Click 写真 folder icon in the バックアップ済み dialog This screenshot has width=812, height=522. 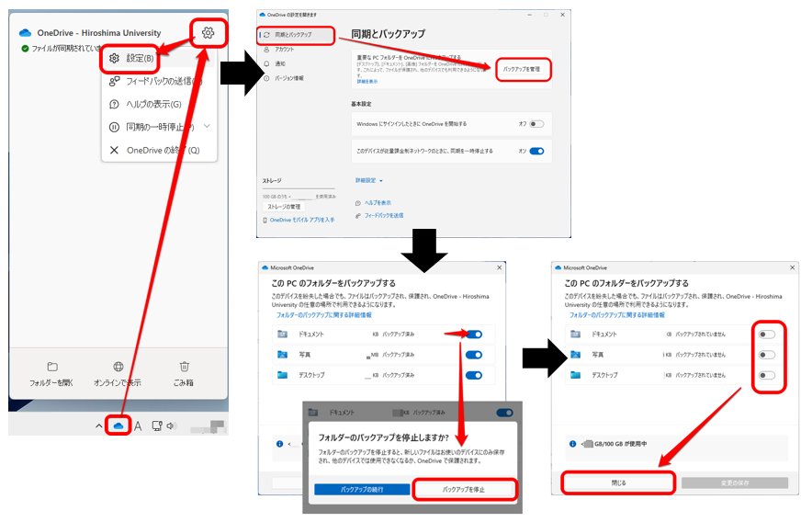pos(282,355)
